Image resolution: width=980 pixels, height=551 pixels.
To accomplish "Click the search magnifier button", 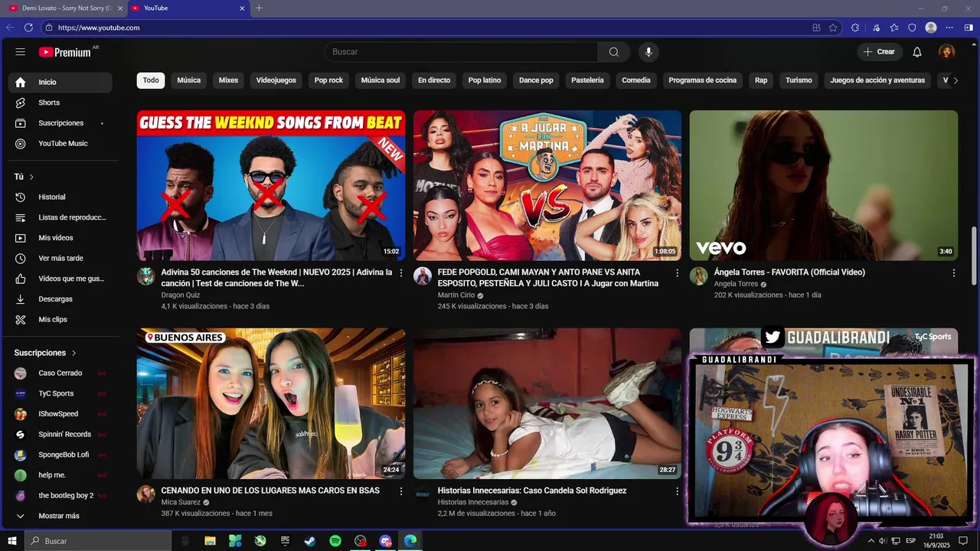I will click(x=614, y=52).
